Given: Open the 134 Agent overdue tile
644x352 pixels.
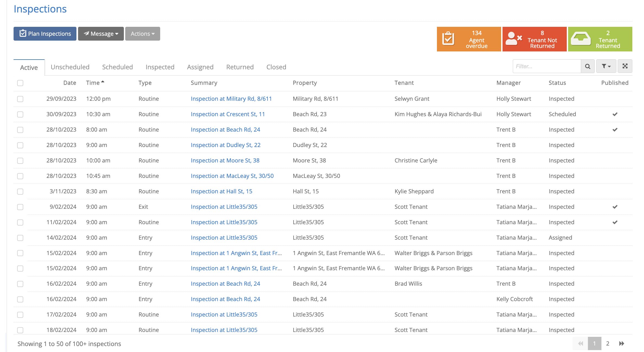Looking at the screenshot, I should click(x=469, y=39).
